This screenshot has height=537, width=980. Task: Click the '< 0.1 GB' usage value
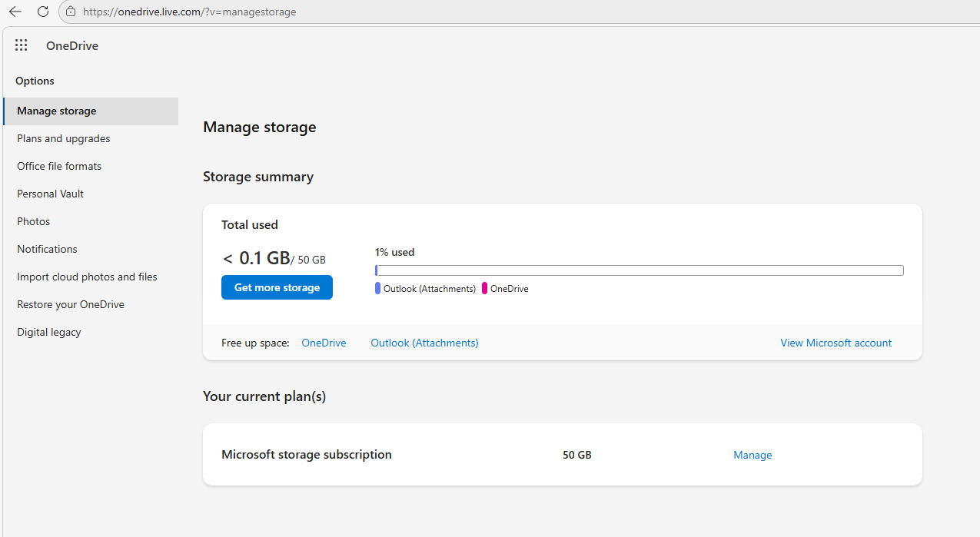click(x=256, y=258)
